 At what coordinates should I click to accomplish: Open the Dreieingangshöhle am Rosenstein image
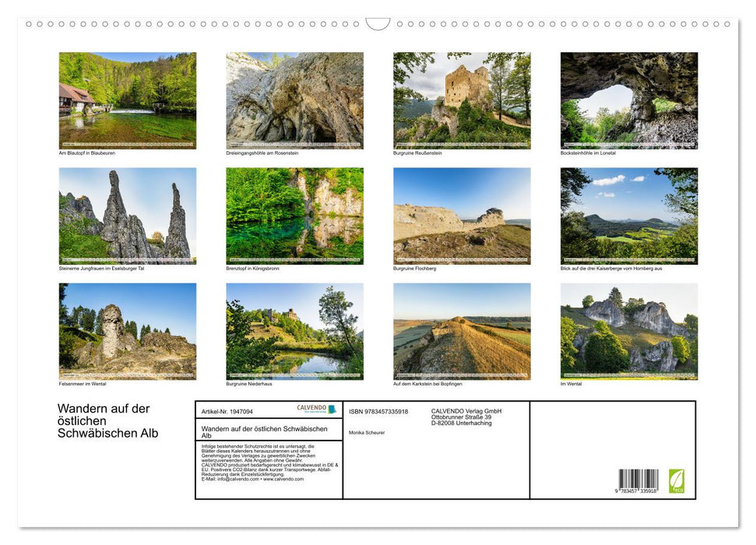pyautogui.click(x=294, y=100)
